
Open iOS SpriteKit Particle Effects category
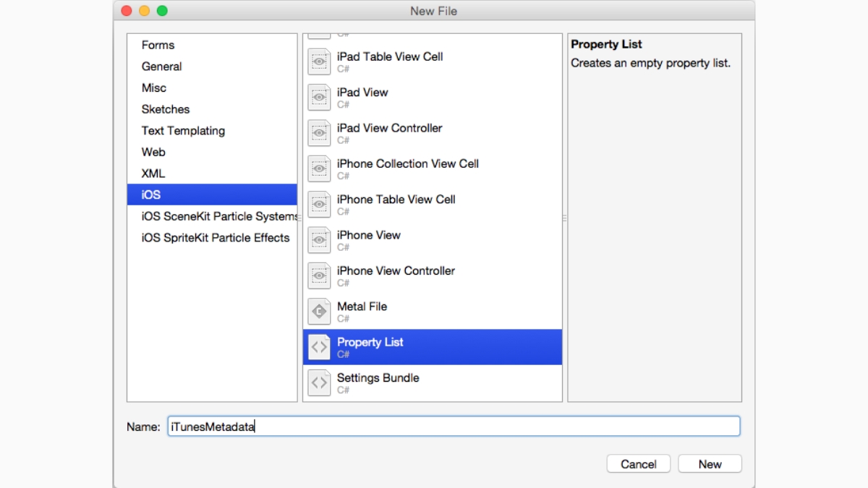pyautogui.click(x=216, y=238)
